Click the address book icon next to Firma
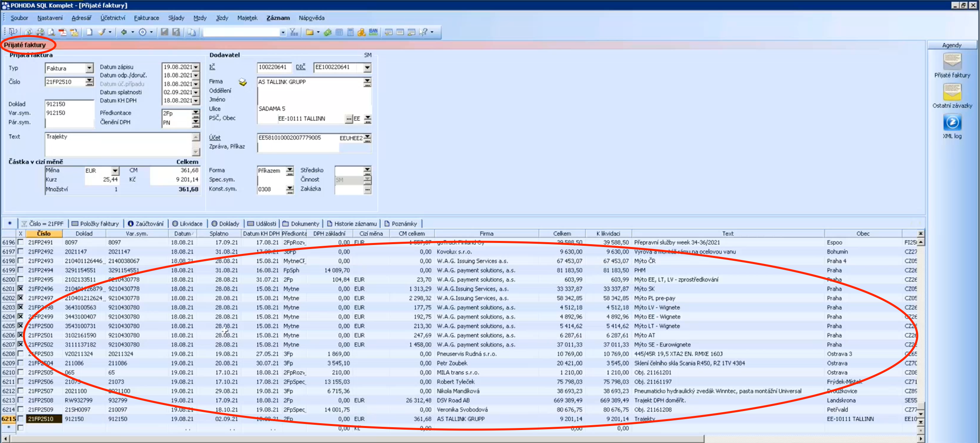980x443 pixels. click(243, 82)
